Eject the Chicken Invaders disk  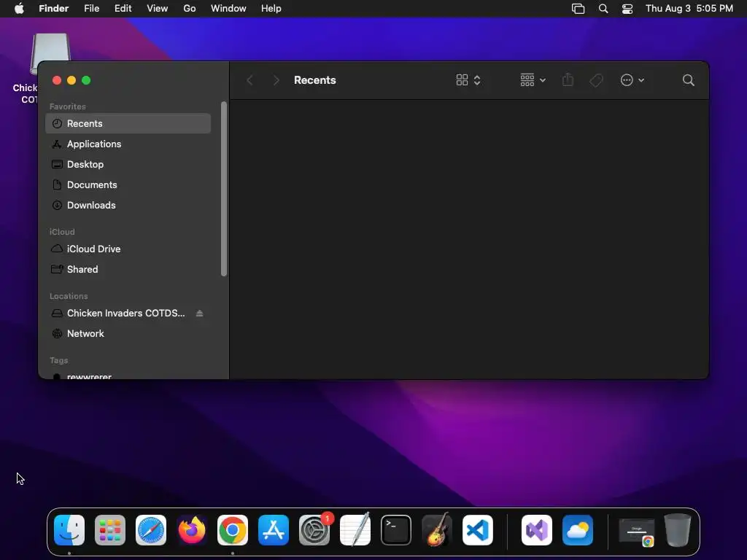pos(200,314)
